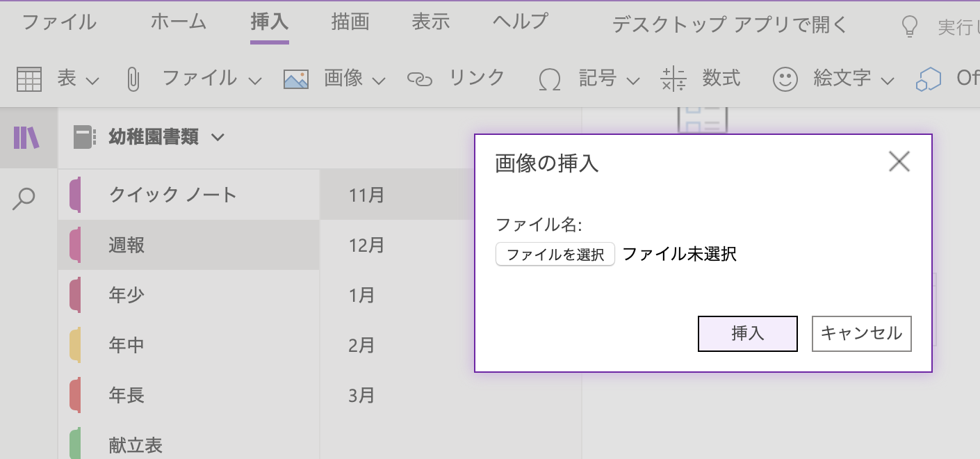Image resolution: width=980 pixels, height=459 pixels.
Task: Open the 絵文字 emoji smiley icon
Action: click(x=785, y=79)
